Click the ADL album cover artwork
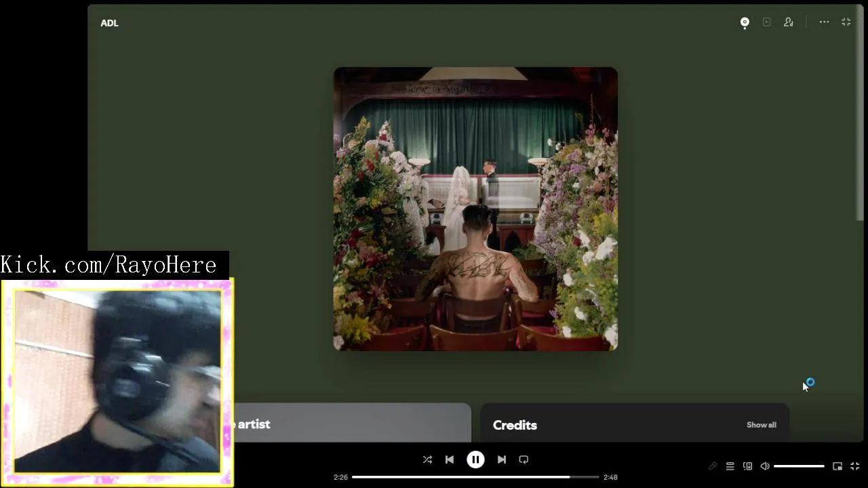Image resolution: width=868 pixels, height=488 pixels. 475,209
